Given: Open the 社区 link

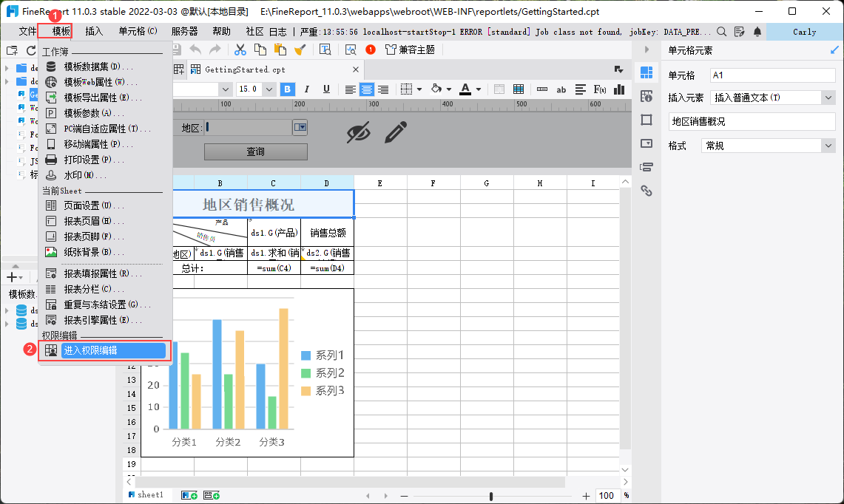Looking at the screenshot, I should coord(254,32).
